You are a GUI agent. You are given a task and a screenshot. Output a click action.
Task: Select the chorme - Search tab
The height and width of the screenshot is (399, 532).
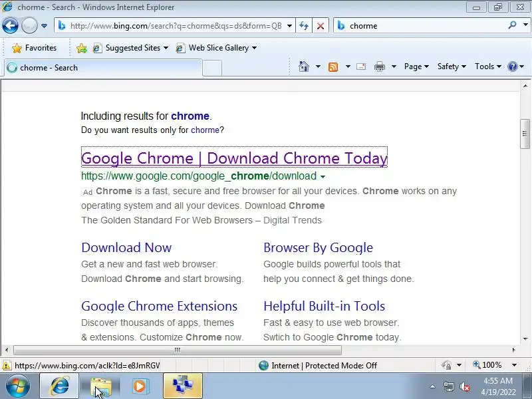(104, 68)
